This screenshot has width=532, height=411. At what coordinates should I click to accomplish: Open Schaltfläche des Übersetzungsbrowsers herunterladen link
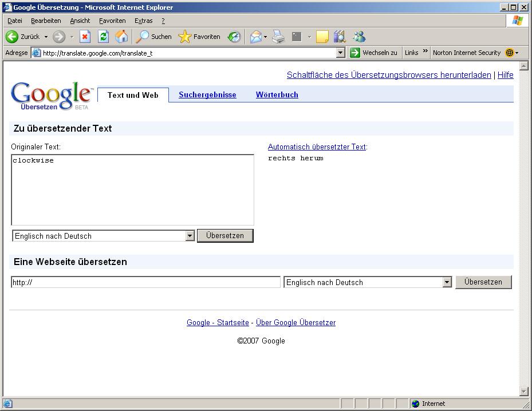pyautogui.click(x=389, y=75)
